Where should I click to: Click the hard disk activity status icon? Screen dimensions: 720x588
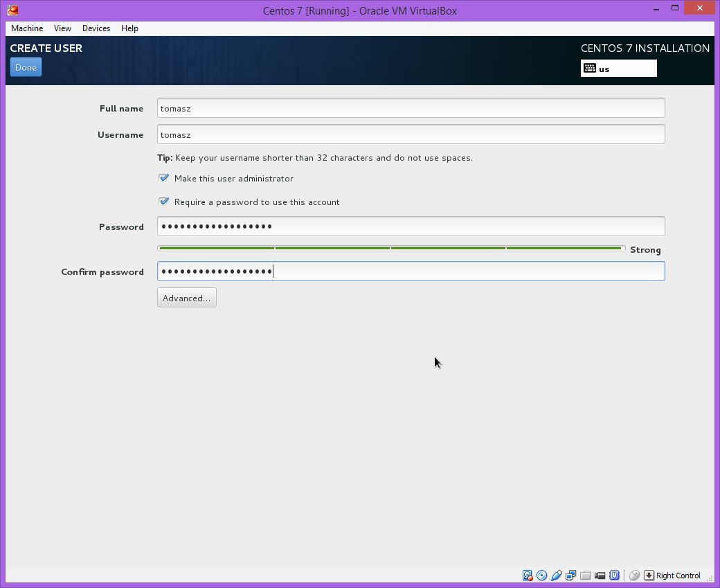coord(527,575)
